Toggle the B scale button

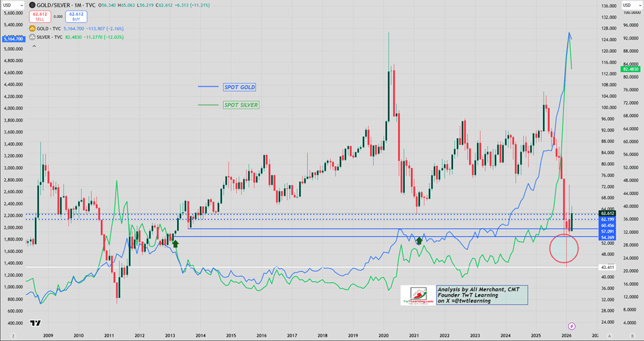(633, 336)
